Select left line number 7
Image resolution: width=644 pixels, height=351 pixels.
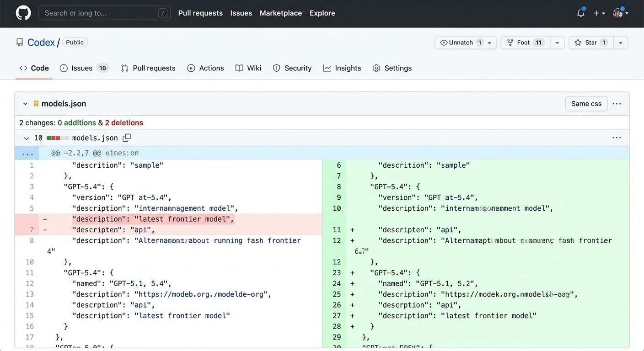point(32,230)
